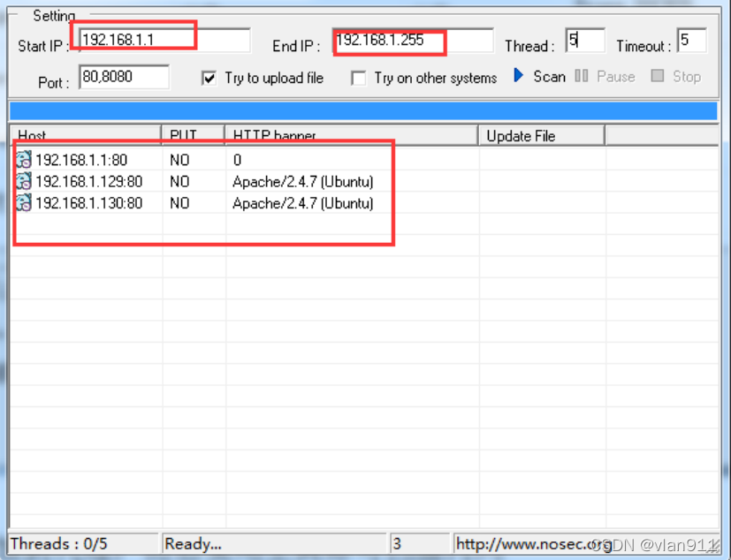Select host row 192.168.1.130:80
731x560 pixels.
pyautogui.click(x=363, y=203)
